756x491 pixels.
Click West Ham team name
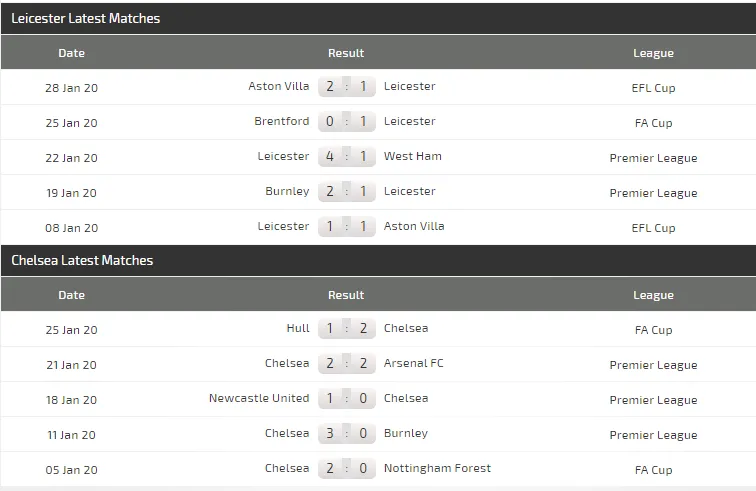click(x=413, y=156)
